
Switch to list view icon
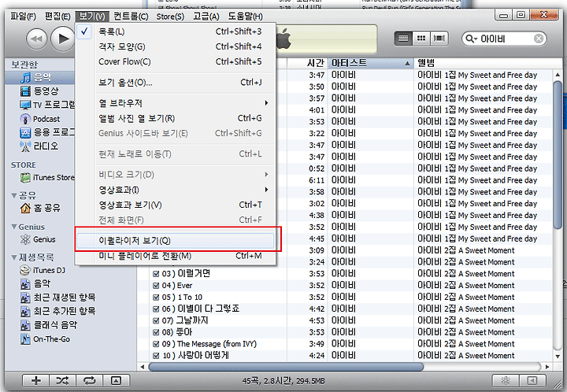(403, 39)
